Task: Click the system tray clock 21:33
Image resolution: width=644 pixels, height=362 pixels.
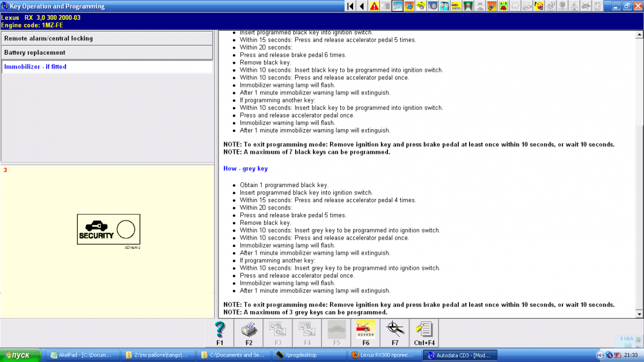Action: (632, 355)
